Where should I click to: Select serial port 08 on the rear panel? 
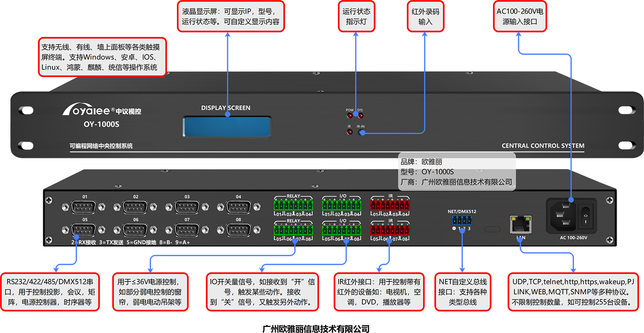pyautogui.click(x=238, y=230)
